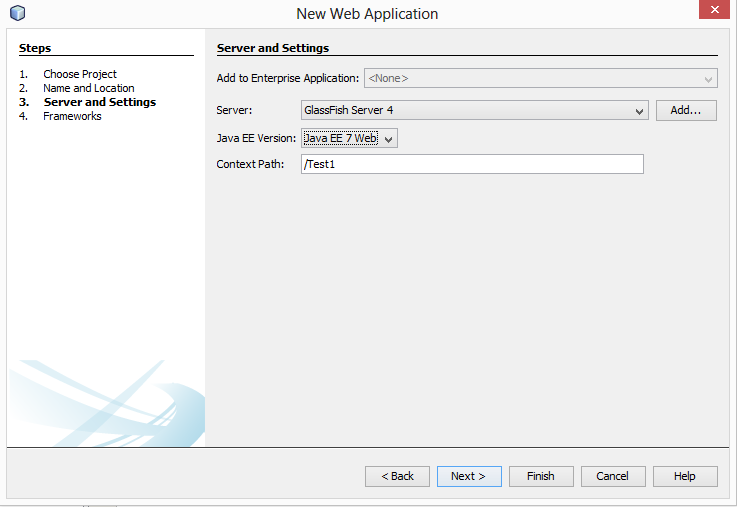Go back with the < Back button
The image size is (737, 507).
coord(397,476)
